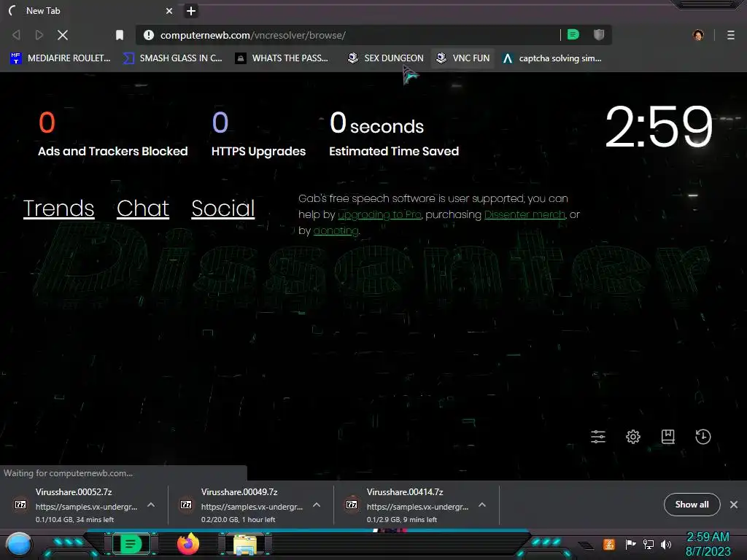Go back with the back arrow
Image resolution: width=747 pixels, height=560 pixels.
(x=16, y=35)
